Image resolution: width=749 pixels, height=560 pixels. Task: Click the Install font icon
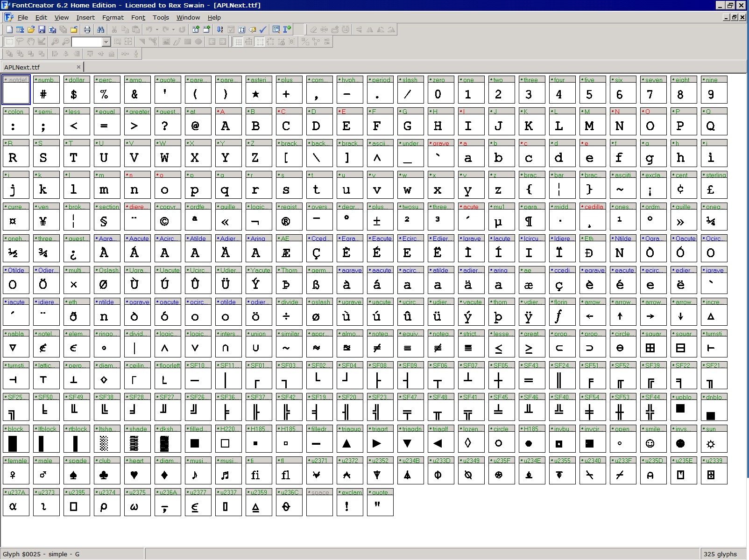click(x=287, y=29)
